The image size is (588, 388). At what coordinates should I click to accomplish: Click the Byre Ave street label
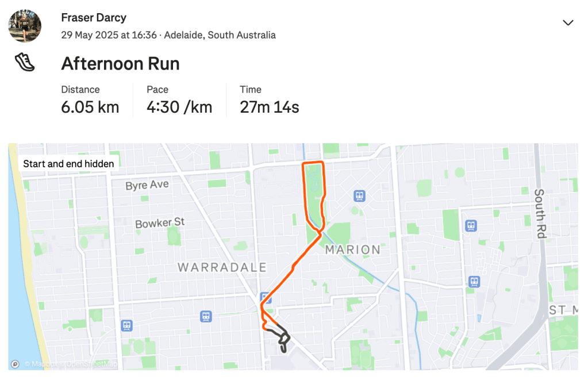[x=147, y=185]
